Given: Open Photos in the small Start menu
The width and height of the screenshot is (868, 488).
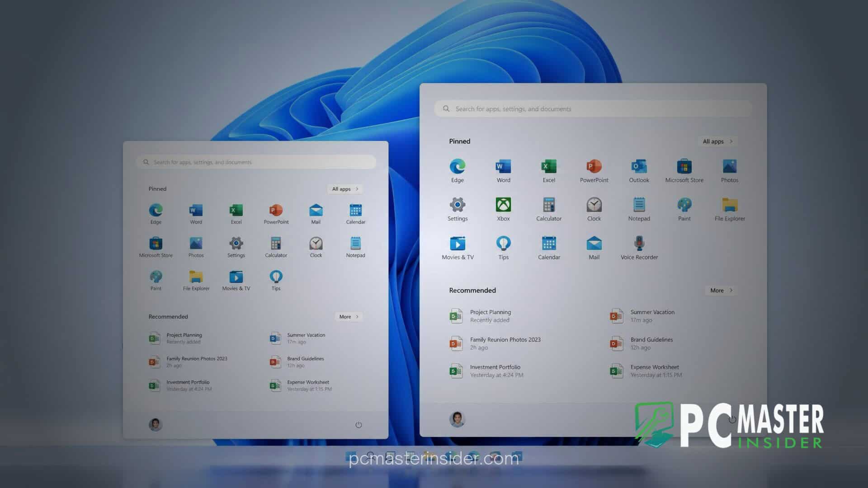Looking at the screenshot, I should coord(196,247).
